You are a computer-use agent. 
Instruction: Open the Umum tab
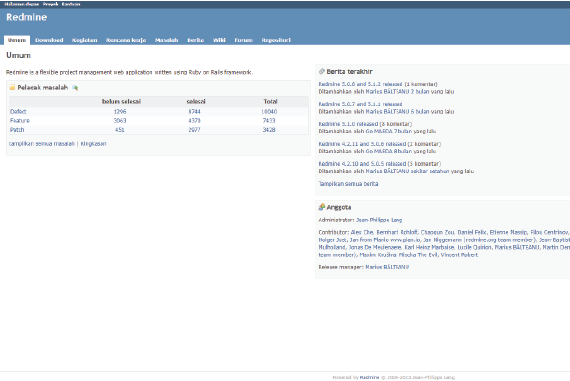click(17, 40)
